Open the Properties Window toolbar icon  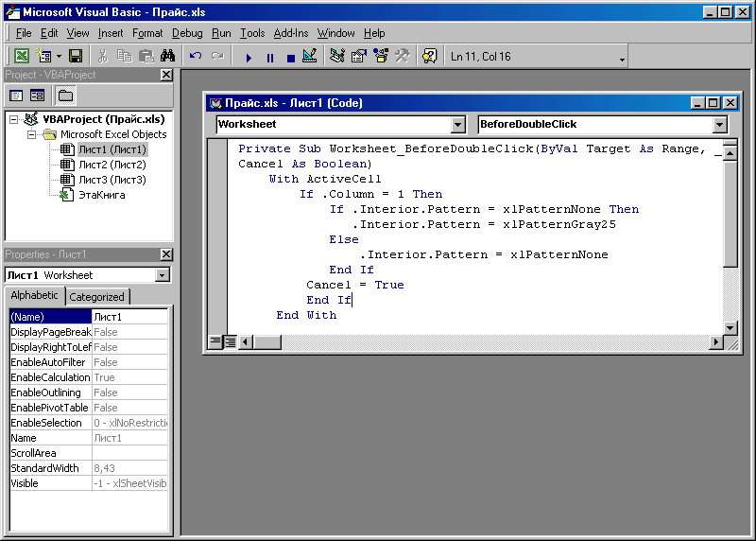[359, 56]
